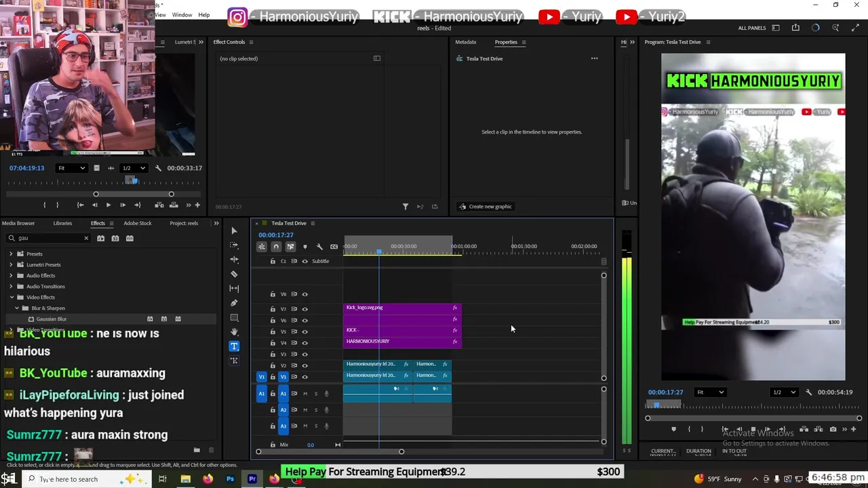
Task: Click the effects search box containing gau
Action: click(x=47, y=239)
